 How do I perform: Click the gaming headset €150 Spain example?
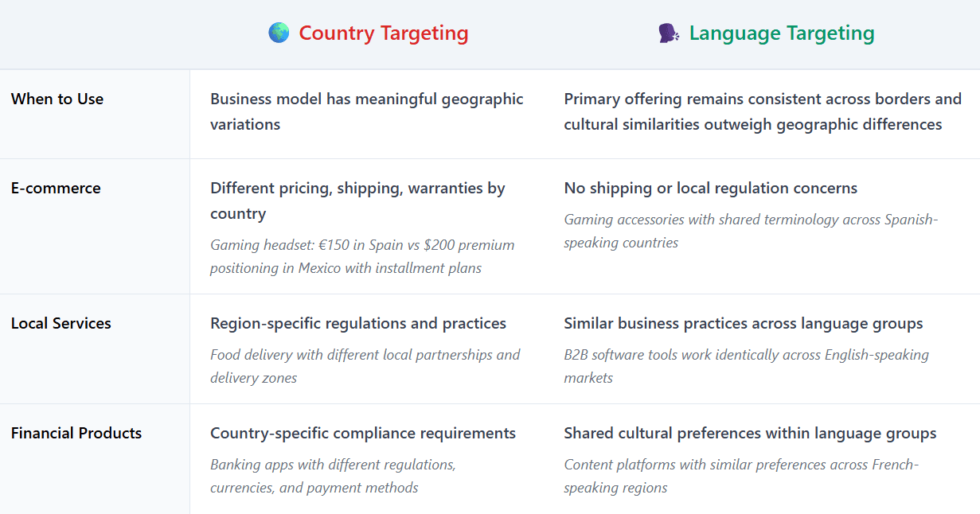tap(362, 256)
